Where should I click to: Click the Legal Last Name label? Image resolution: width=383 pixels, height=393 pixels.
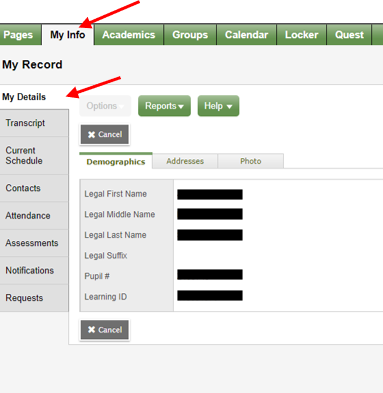(x=115, y=235)
